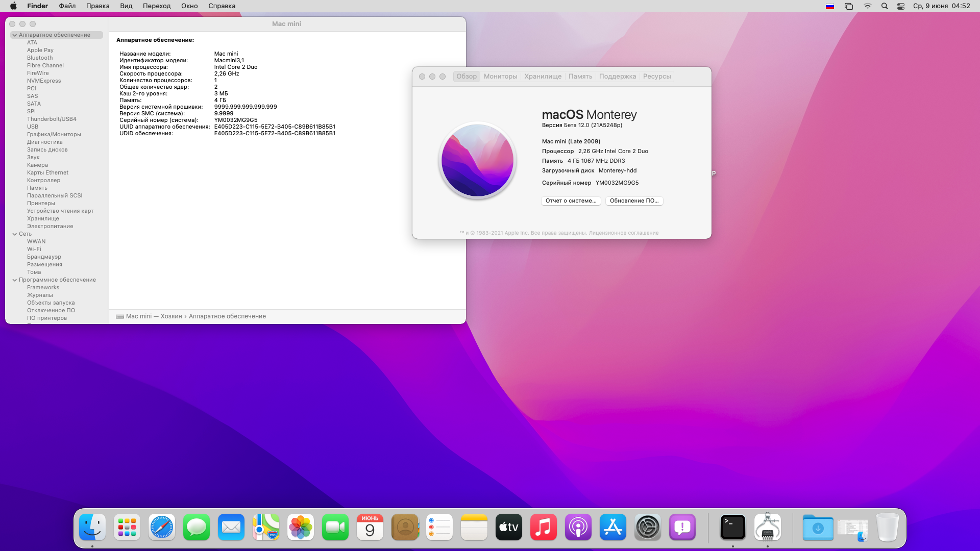Image resolution: width=980 pixels, height=551 pixels.
Task: Open Launchpad from the dock
Action: [127, 527]
